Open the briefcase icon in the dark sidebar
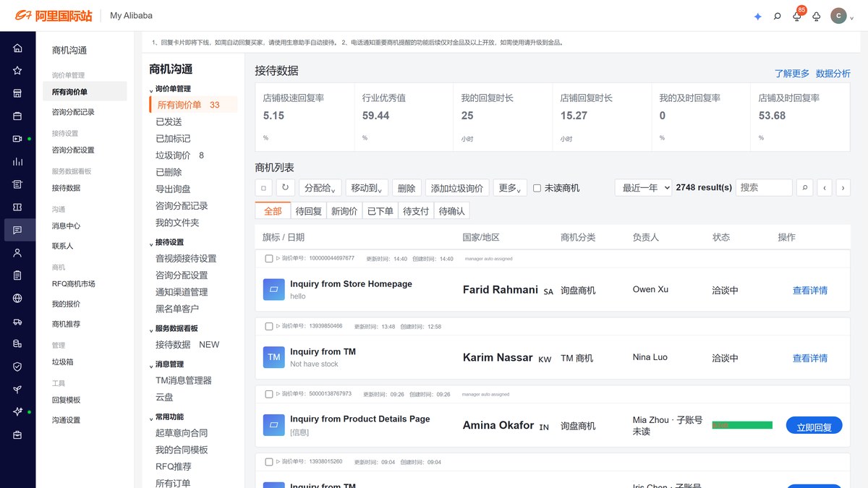This screenshot has height=488, width=868. [17, 435]
